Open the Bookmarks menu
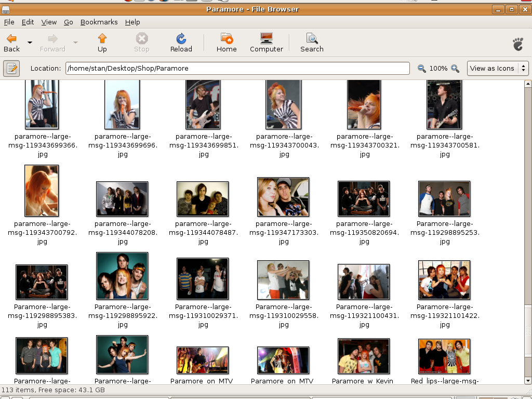 (x=99, y=22)
